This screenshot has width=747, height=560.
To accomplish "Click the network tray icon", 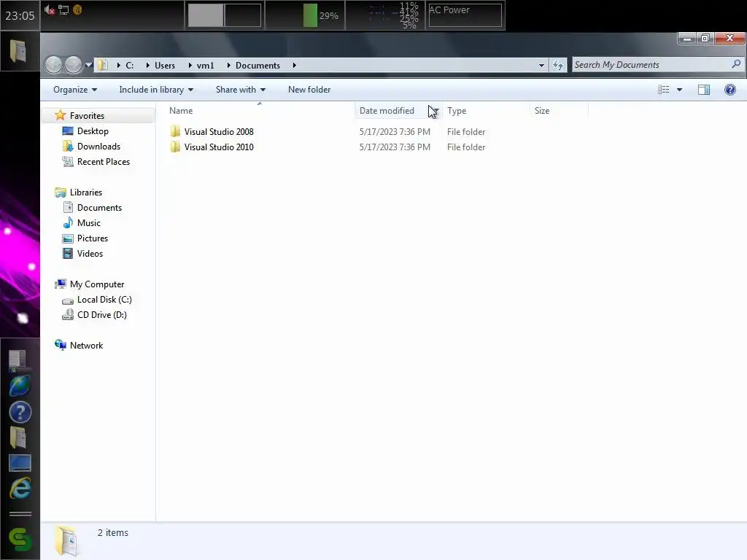I will pos(63,9).
